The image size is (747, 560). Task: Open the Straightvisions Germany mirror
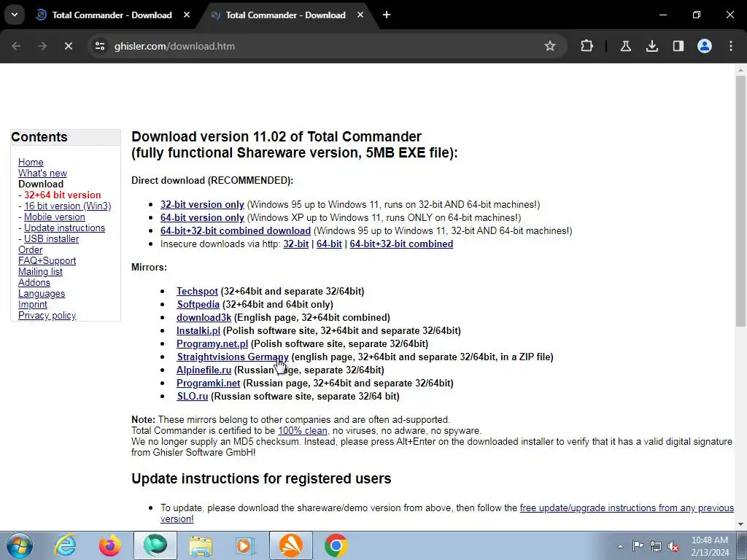[233, 357]
